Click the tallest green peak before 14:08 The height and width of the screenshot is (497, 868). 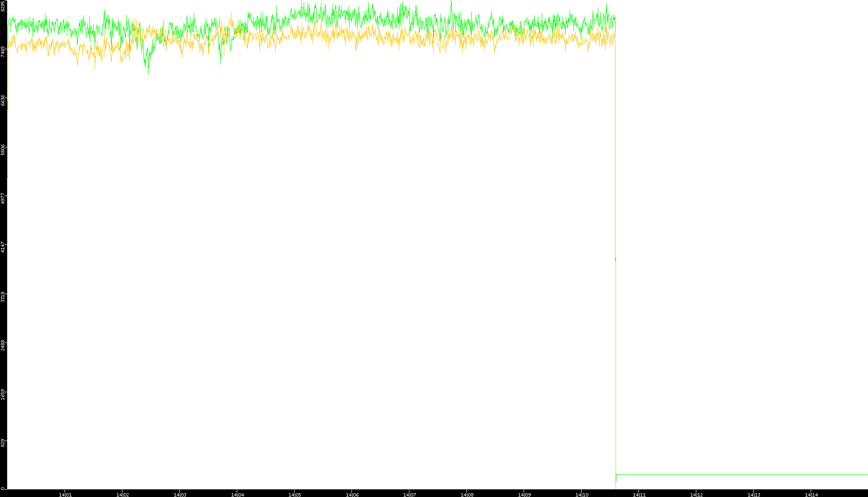[x=451, y=4]
